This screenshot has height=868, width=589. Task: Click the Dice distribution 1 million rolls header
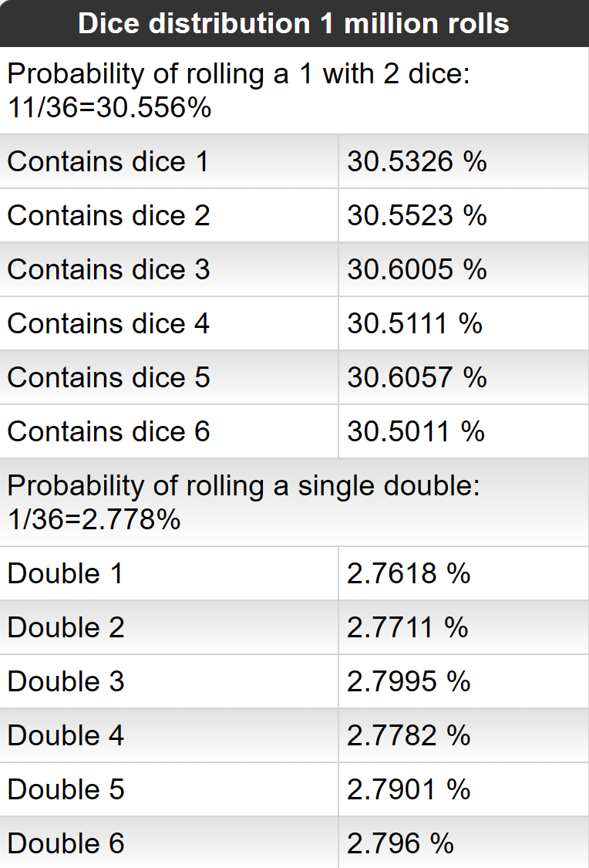pyautogui.click(x=294, y=24)
